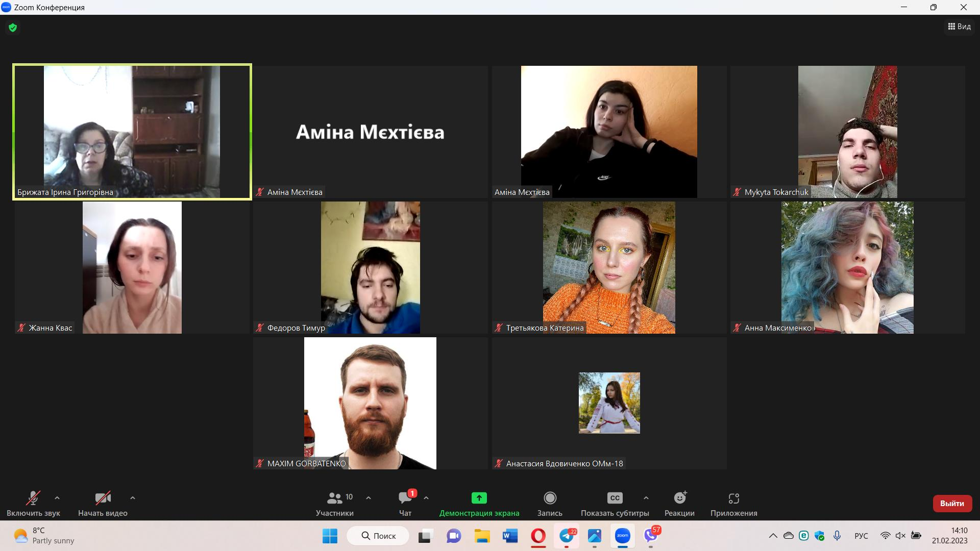
Task: Open Viber from taskbar
Action: pyautogui.click(x=651, y=536)
